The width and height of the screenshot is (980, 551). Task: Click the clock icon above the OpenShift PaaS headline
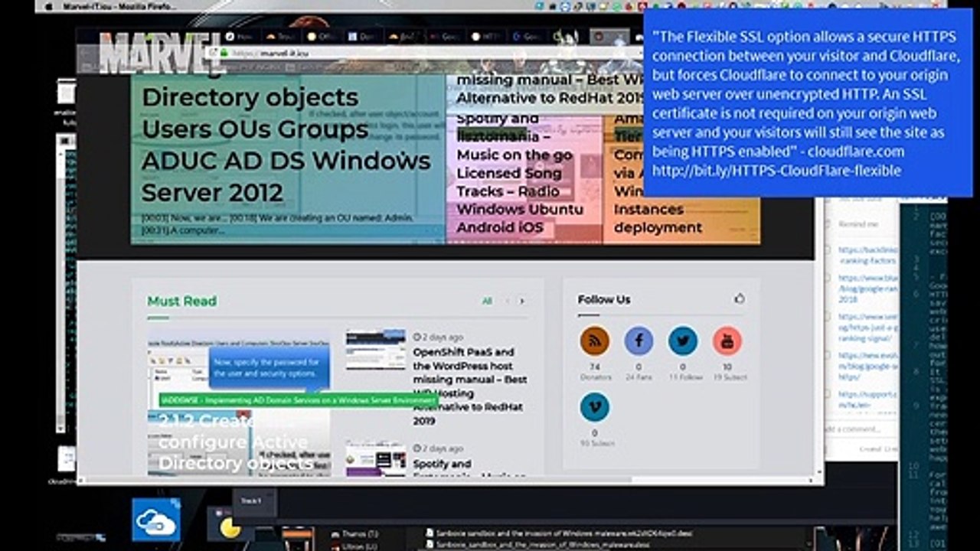pos(416,337)
